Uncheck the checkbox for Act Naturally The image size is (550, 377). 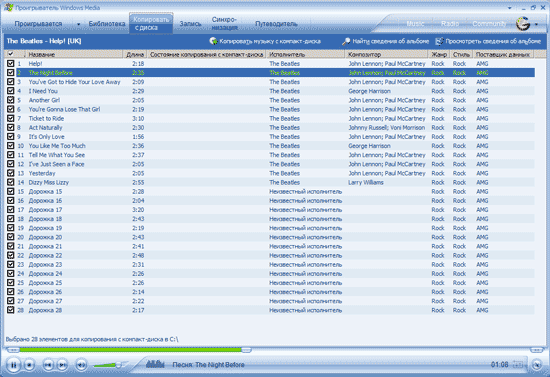[11, 127]
